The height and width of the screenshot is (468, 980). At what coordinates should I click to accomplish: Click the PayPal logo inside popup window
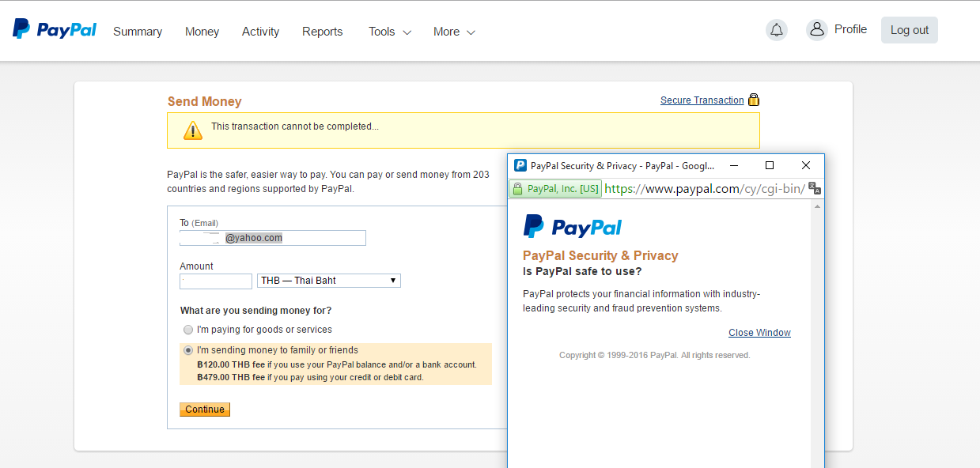[x=573, y=227]
